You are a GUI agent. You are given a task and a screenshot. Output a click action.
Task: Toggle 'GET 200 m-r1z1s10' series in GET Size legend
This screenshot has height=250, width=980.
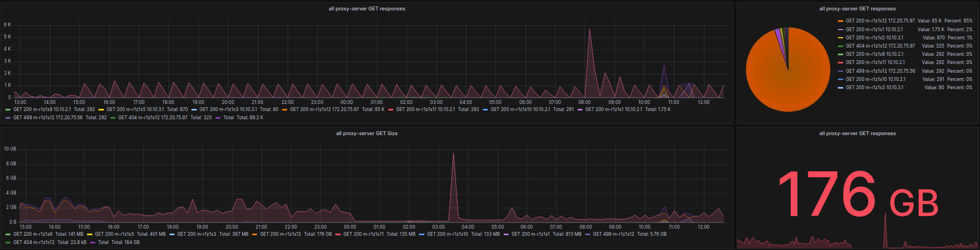pyautogui.click(x=447, y=234)
